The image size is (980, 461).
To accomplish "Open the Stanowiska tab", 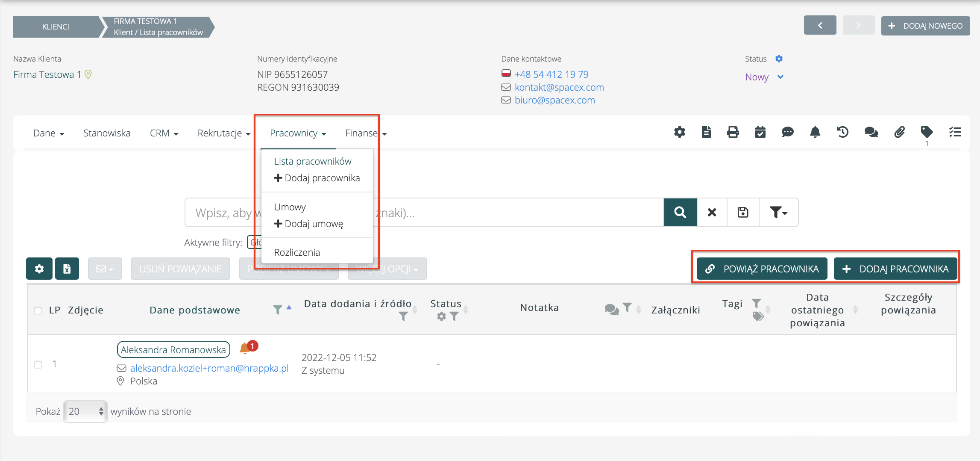I will 107,133.
